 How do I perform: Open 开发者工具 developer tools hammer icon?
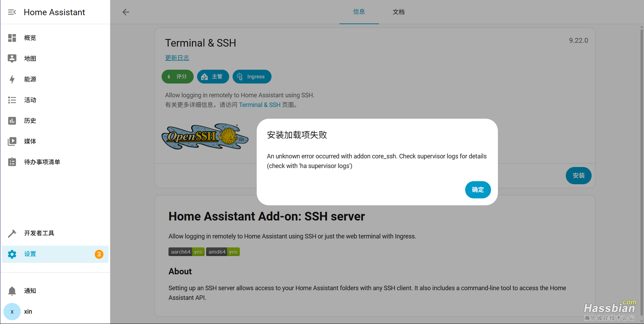click(12, 233)
